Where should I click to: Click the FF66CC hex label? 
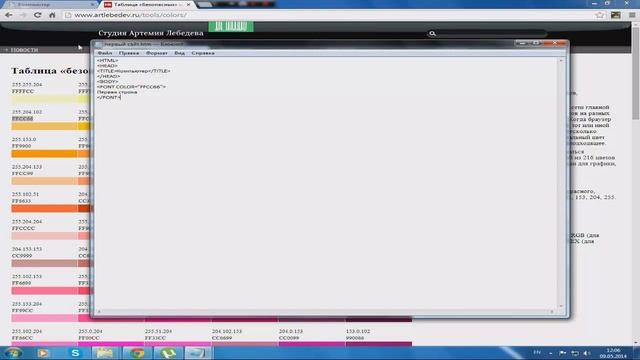[22, 338]
